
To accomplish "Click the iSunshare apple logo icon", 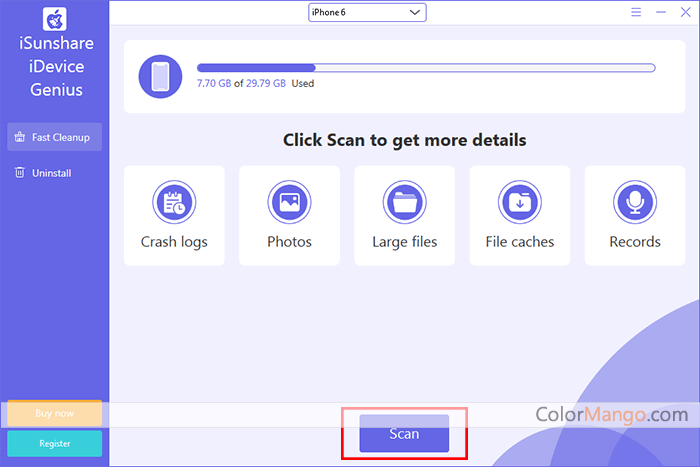I will (54, 19).
